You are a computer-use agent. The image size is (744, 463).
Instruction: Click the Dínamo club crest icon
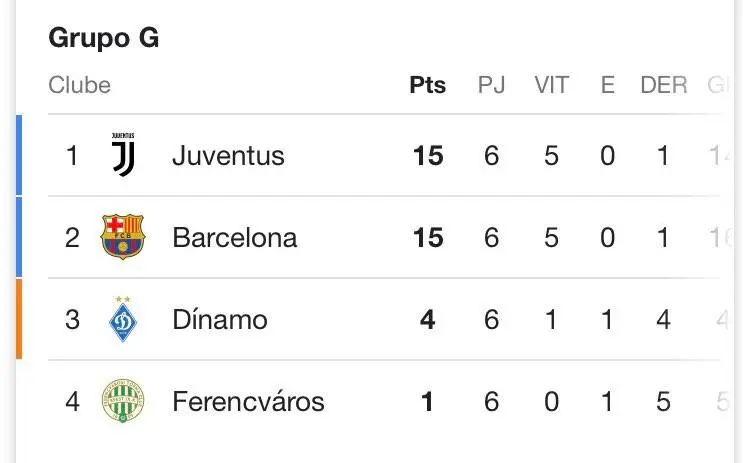click(123, 320)
